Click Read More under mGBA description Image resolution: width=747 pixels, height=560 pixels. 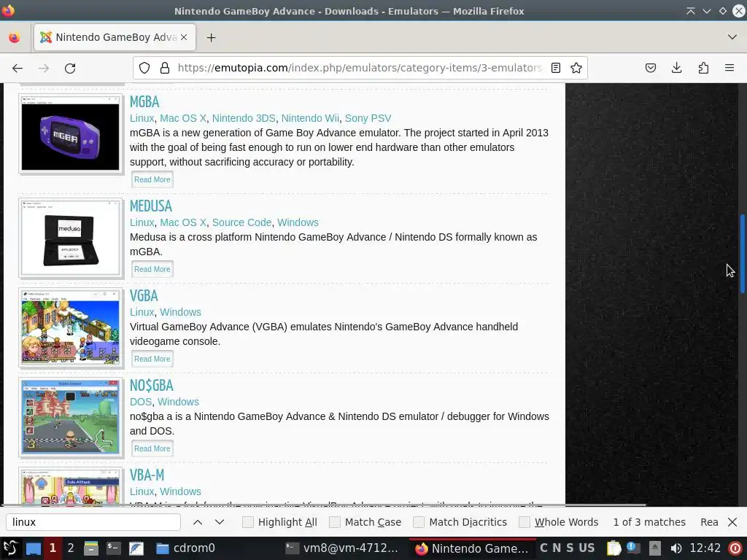click(152, 179)
